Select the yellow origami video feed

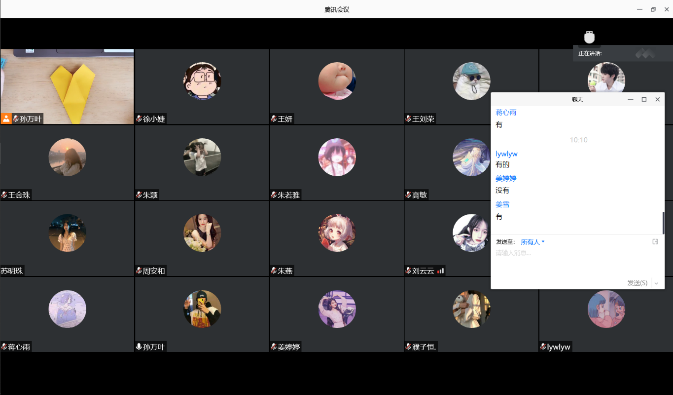click(x=67, y=86)
